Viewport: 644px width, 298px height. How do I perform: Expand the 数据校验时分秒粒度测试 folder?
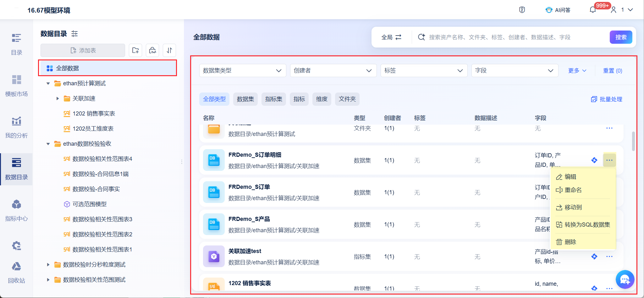click(x=48, y=265)
